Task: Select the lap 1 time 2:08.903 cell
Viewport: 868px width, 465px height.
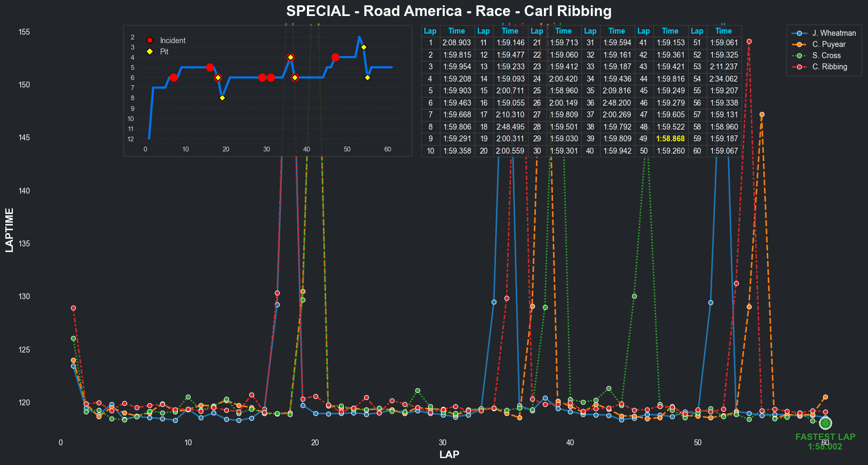Action: tap(456, 43)
